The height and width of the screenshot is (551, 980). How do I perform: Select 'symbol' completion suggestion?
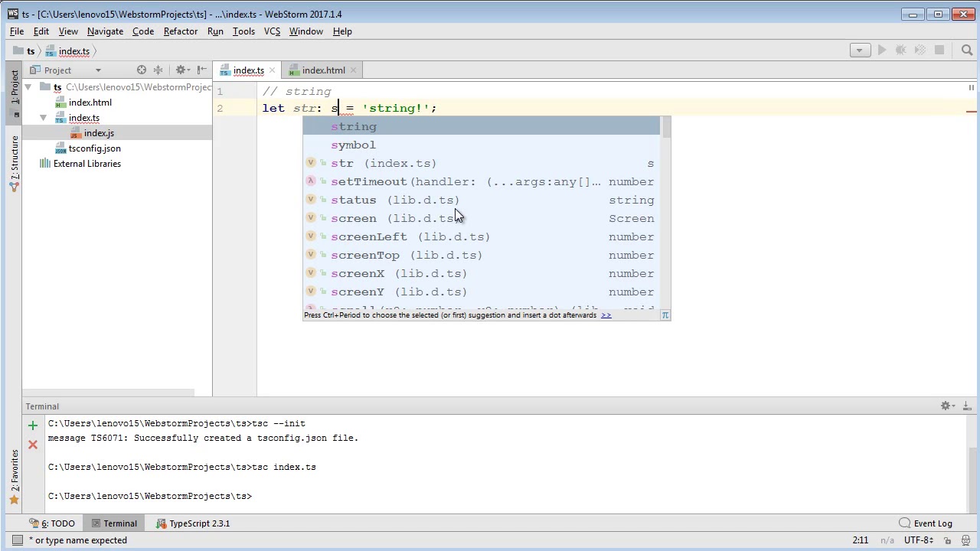[x=481, y=145]
